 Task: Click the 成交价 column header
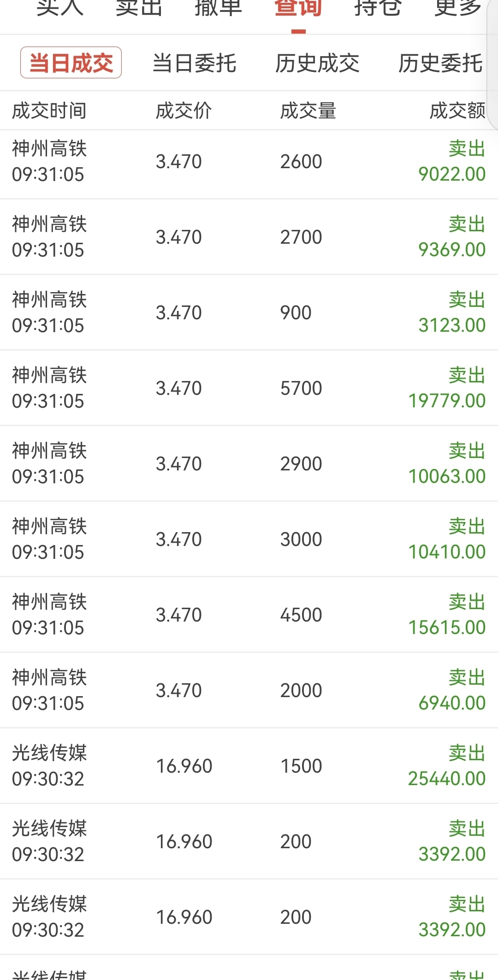[184, 111]
